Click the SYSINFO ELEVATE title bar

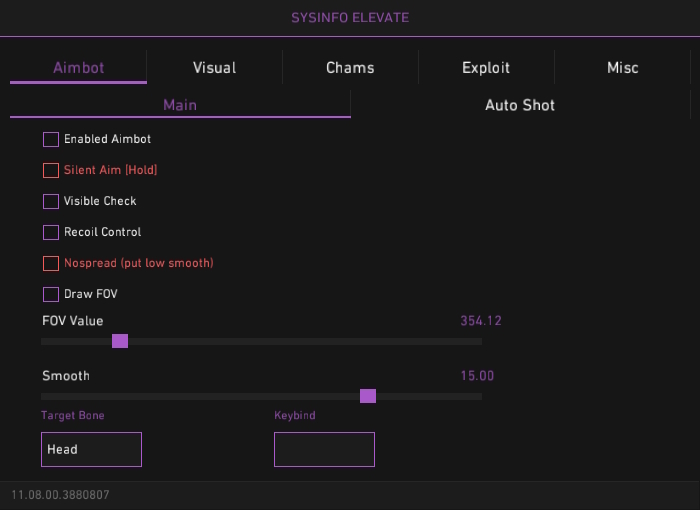point(350,17)
